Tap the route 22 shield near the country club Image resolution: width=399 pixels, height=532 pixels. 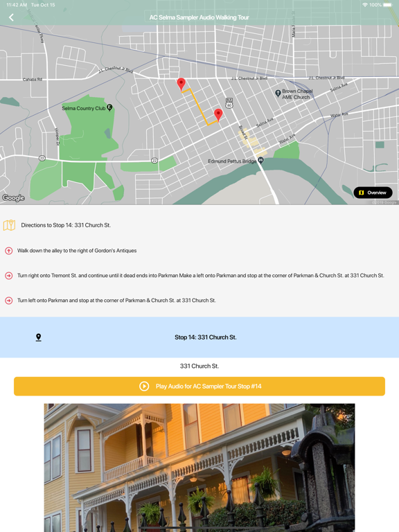[x=42, y=158]
